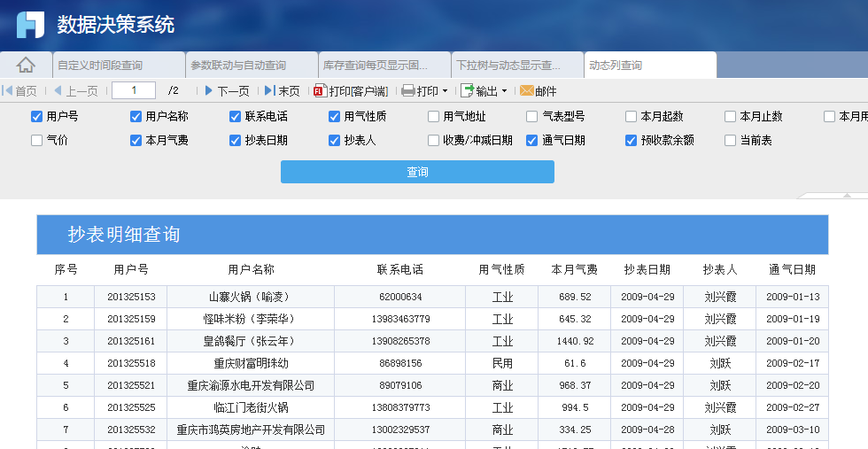
Task: Open the 库存查询每页显示固... tab
Action: coord(384,66)
